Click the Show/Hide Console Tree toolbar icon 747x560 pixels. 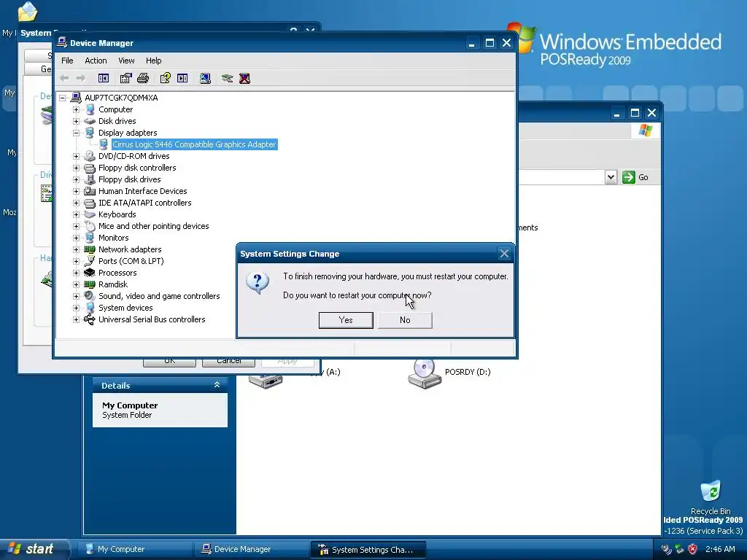coord(104,78)
